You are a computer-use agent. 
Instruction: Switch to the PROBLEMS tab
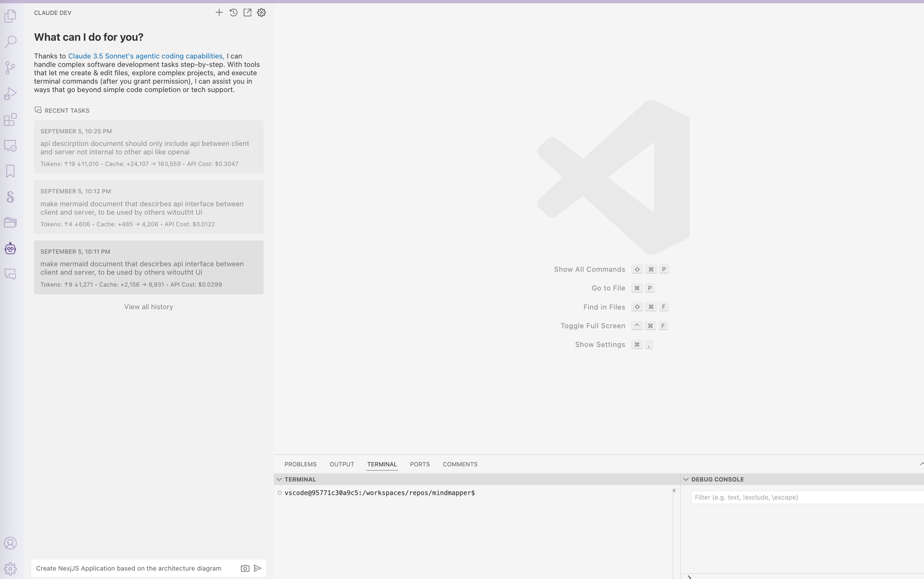point(300,464)
